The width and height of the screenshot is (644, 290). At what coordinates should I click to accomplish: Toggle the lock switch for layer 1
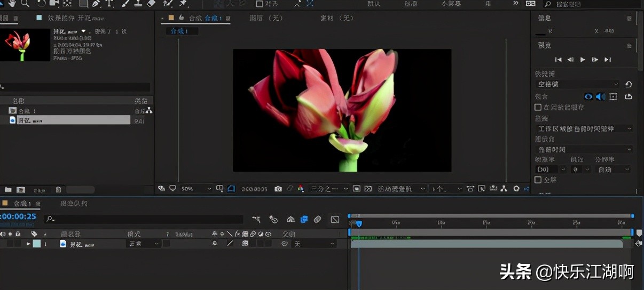click(x=18, y=244)
